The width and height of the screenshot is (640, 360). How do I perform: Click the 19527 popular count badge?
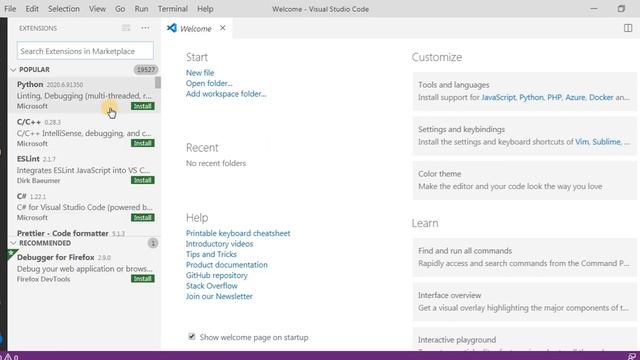(x=146, y=70)
